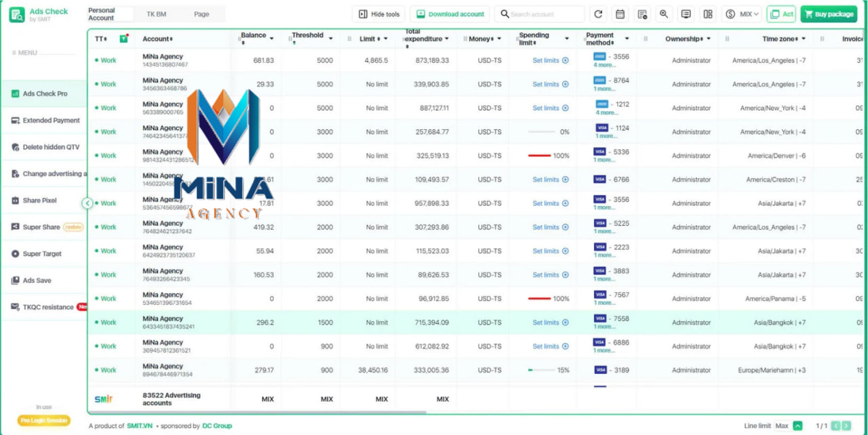Click the Ads Check logo icon

(17, 14)
